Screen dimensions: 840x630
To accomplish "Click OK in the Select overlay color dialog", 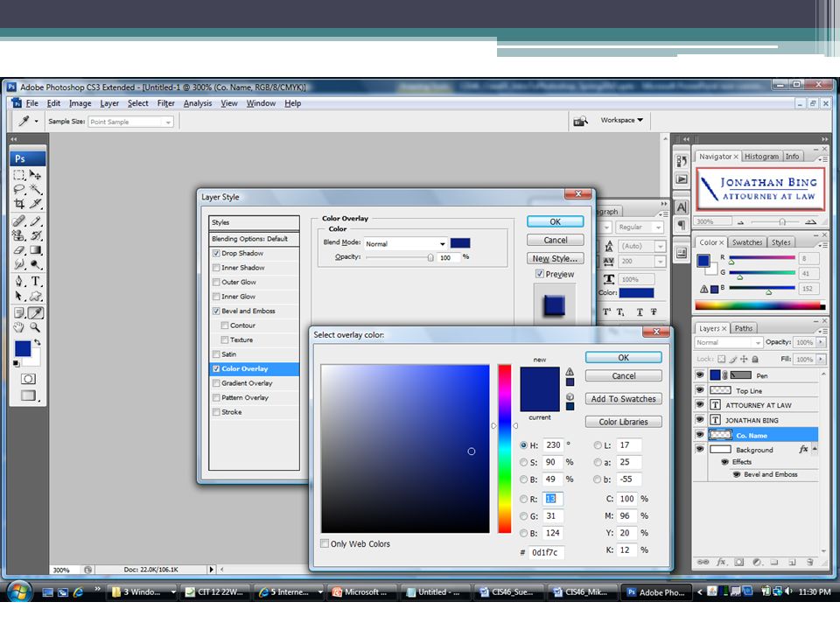I will click(x=624, y=357).
